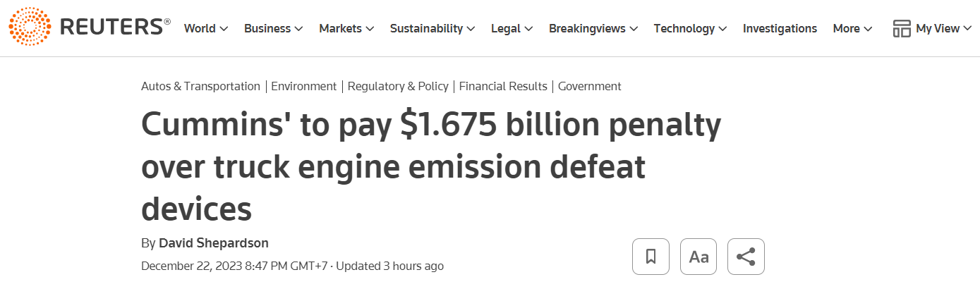Expand the Business menu dropdown
This screenshot has width=980, height=289.
coord(273,28)
